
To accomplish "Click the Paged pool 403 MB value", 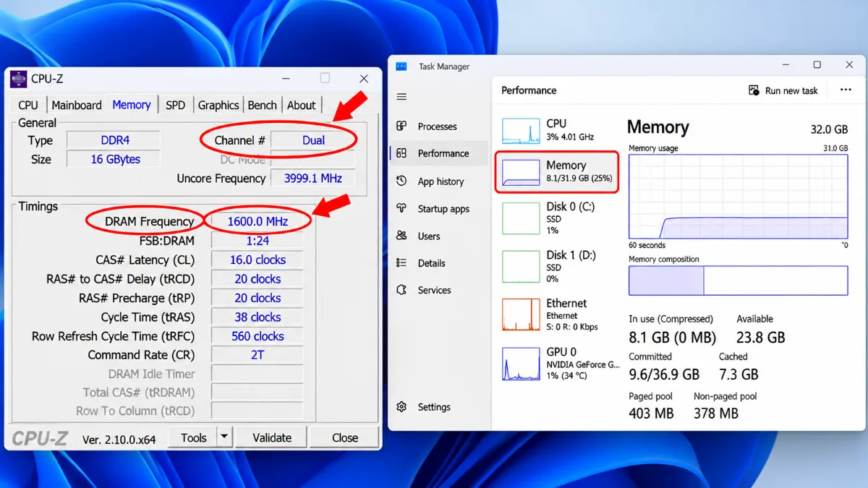I will [651, 414].
